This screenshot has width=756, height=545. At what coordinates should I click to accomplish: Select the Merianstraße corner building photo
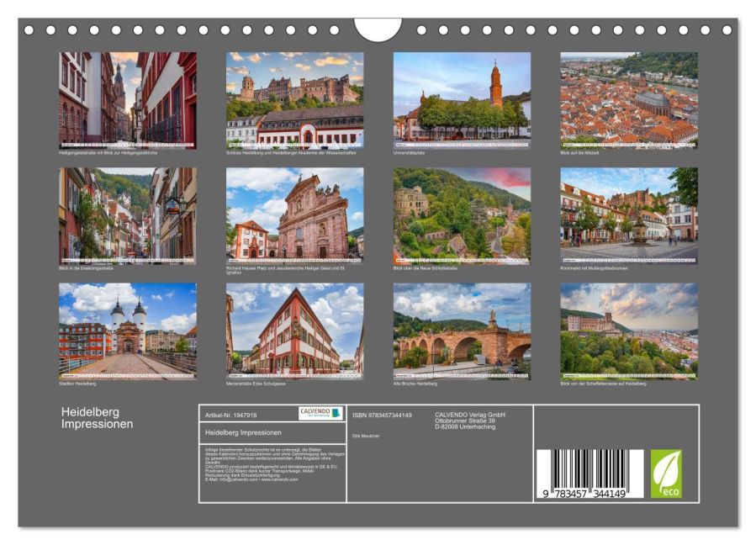coord(294,331)
